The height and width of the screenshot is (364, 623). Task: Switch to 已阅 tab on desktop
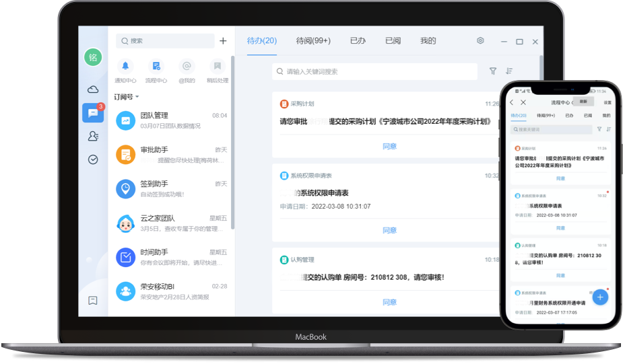[x=393, y=40]
